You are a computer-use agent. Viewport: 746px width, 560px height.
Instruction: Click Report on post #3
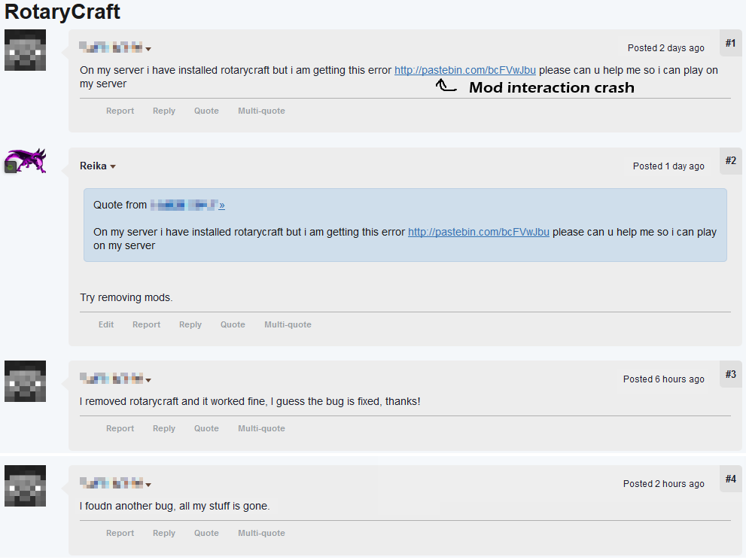(x=120, y=428)
